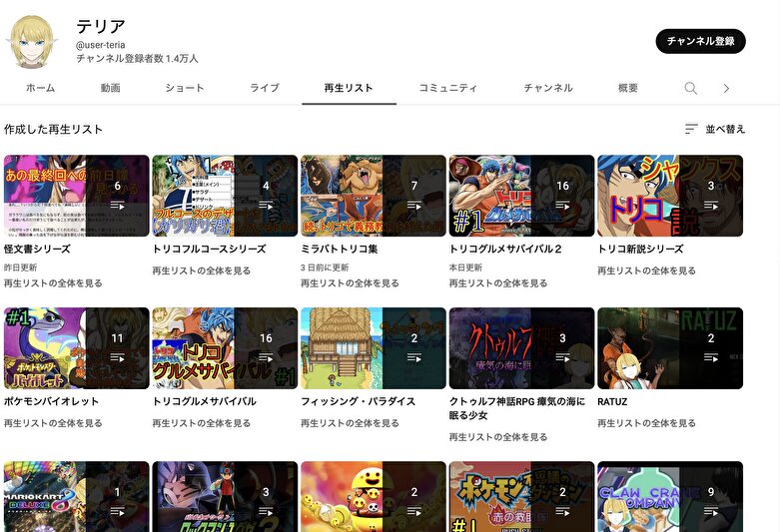Open フィッシング・パラダイス playlist thumbnail
This screenshot has height=532, width=780.
(x=374, y=348)
